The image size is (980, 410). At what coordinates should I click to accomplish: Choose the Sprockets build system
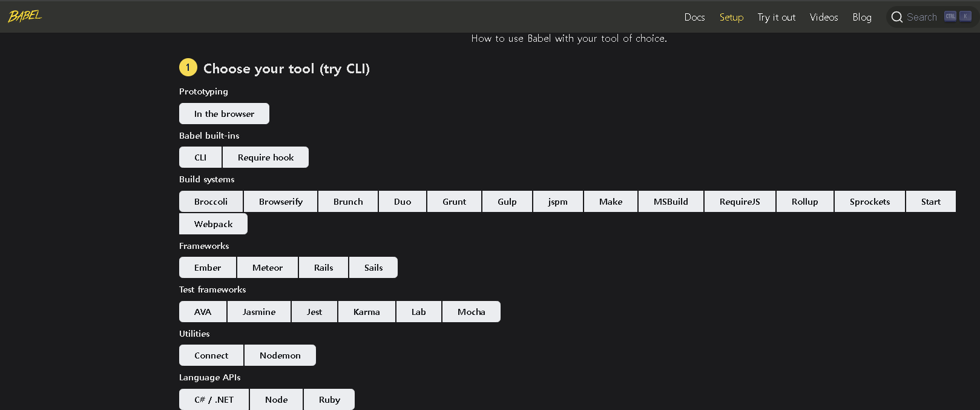click(870, 202)
